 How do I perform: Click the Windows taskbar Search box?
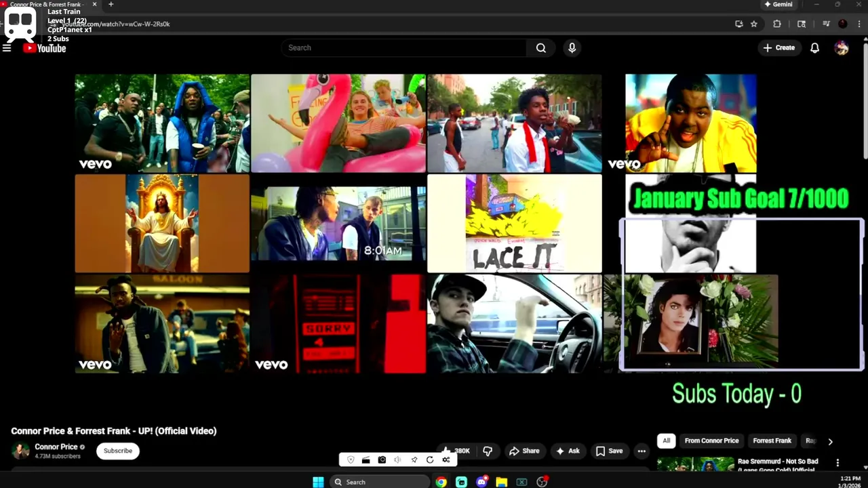point(380,482)
